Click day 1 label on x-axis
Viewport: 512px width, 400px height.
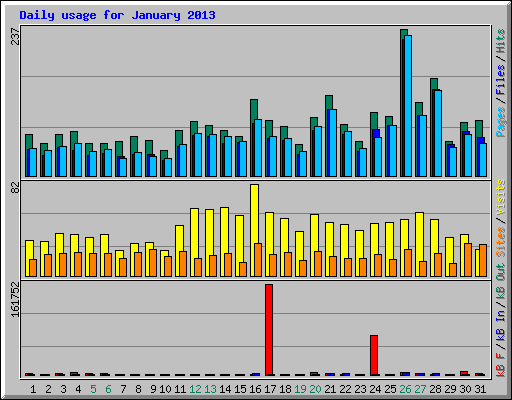click(x=33, y=389)
